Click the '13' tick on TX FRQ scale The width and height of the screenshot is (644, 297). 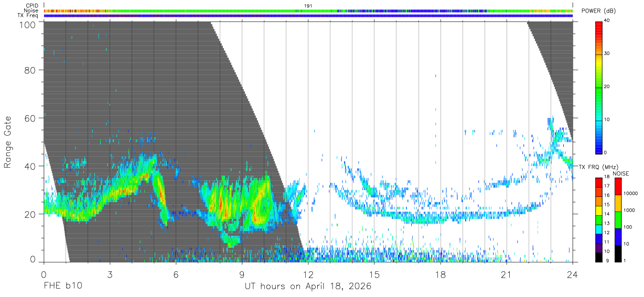click(x=607, y=223)
